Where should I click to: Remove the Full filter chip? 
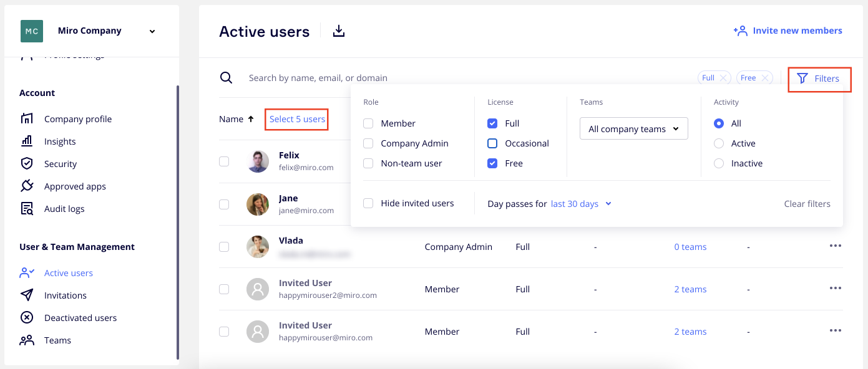[x=723, y=78]
